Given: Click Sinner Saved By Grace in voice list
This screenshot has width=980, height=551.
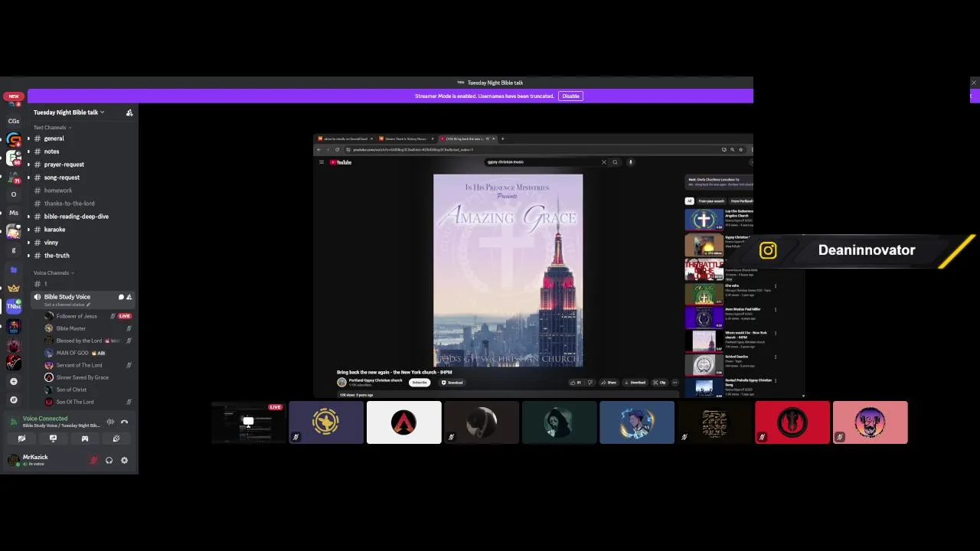Looking at the screenshot, I should (x=82, y=377).
